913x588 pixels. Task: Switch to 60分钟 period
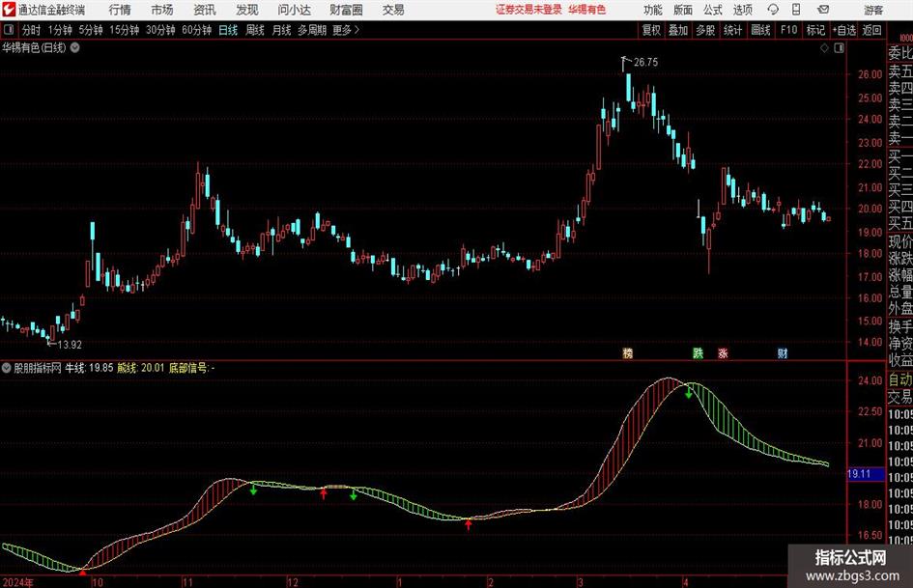point(196,30)
